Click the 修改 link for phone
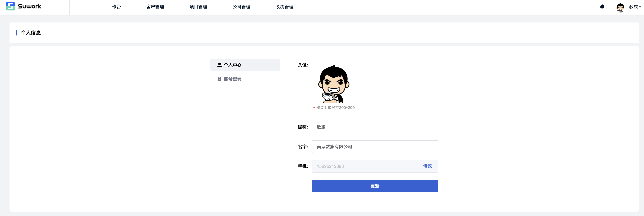 pyautogui.click(x=427, y=166)
